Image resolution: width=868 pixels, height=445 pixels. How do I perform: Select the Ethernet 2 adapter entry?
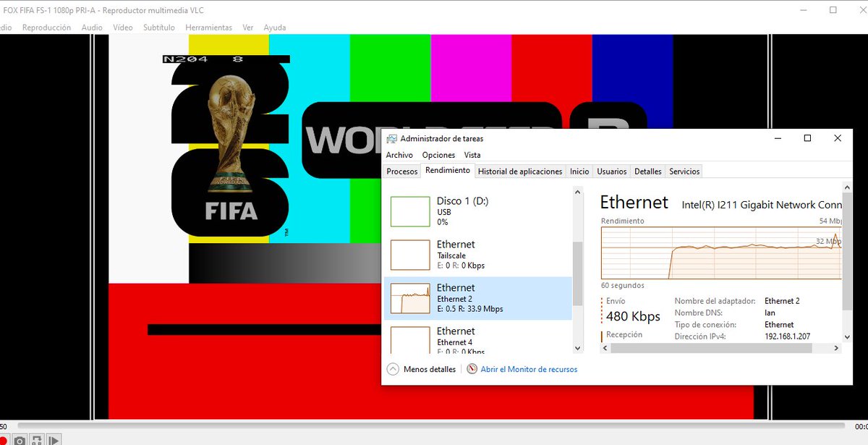(477, 298)
